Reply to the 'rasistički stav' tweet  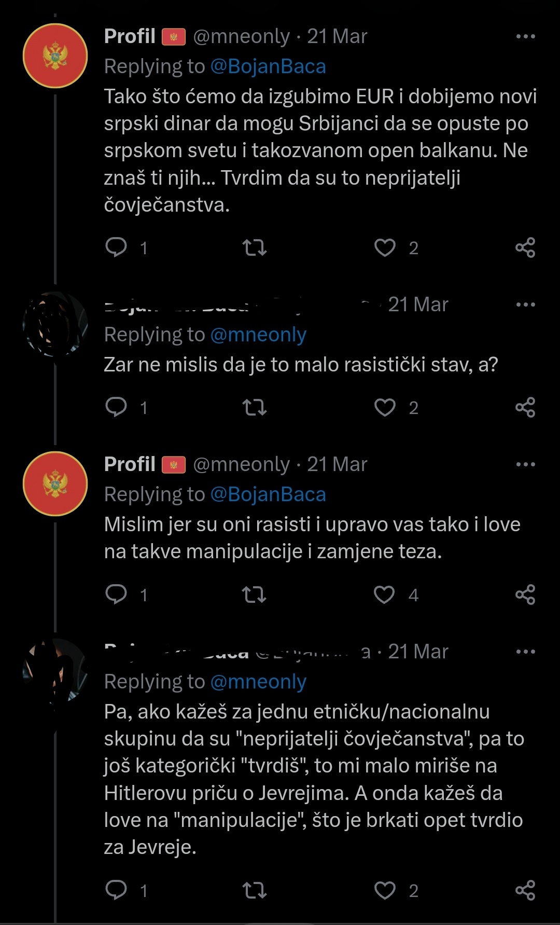click(x=116, y=407)
